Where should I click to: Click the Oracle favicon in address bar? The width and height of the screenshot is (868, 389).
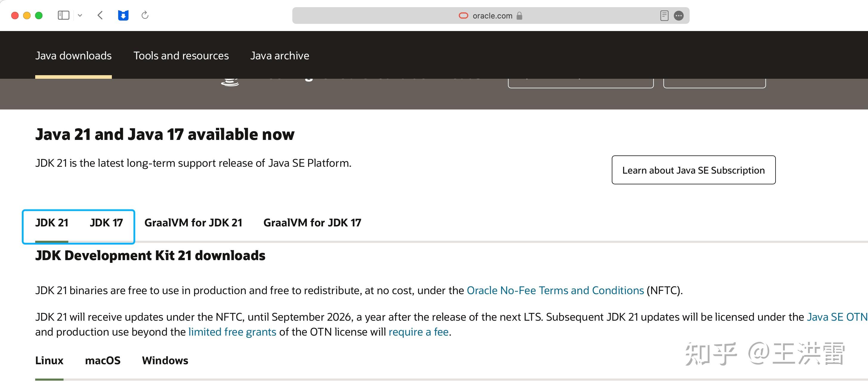[464, 16]
